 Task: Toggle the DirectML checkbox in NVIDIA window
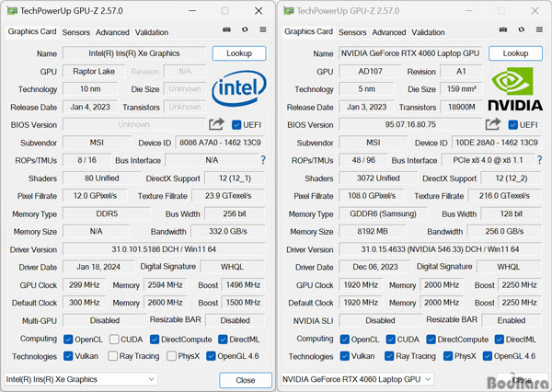[x=500, y=340]
